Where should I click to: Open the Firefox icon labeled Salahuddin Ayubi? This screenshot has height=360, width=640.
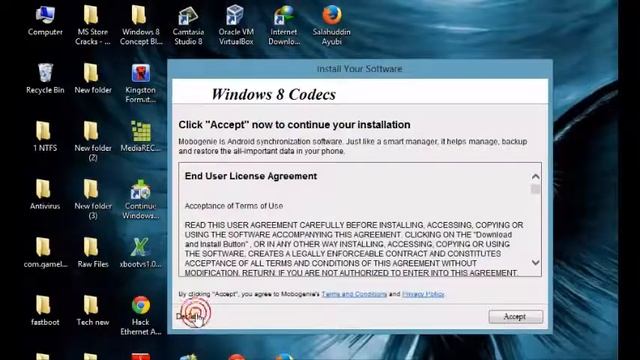pyautogui.click(x=331, y=25)
